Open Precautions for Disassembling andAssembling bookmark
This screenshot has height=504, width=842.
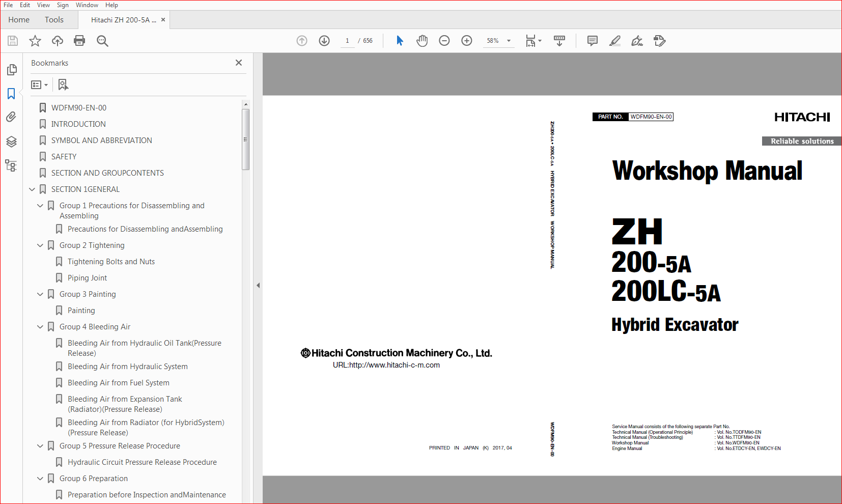click(145, 229)
